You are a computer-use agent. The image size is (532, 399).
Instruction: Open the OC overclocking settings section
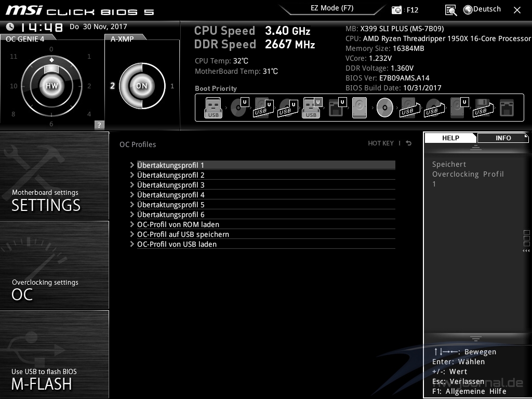pyautogui.click(x=54, y=265)
